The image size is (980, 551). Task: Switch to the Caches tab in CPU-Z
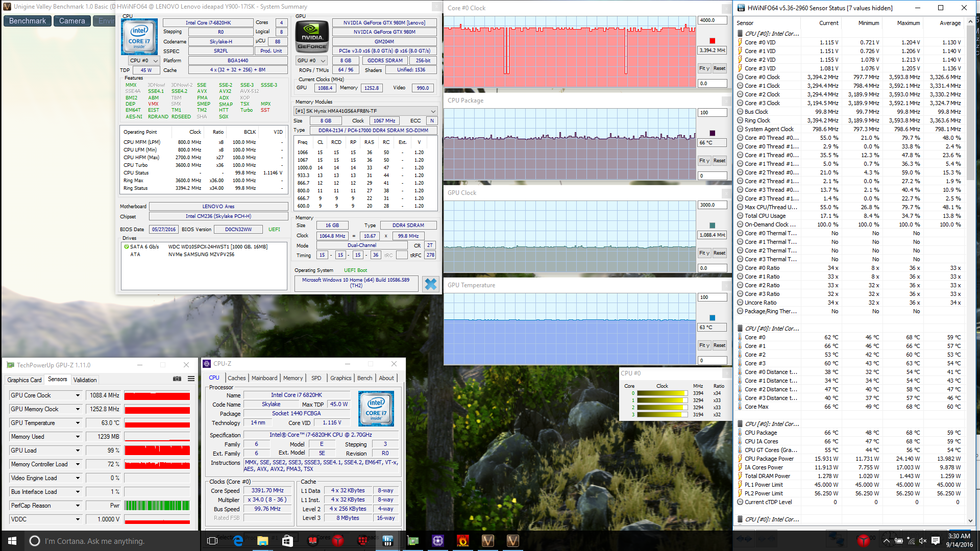pos(236,378)
